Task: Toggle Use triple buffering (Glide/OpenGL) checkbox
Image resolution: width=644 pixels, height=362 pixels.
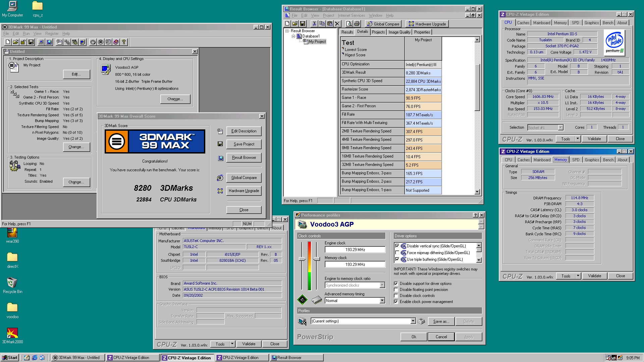Action: click(x=397, y=259)
